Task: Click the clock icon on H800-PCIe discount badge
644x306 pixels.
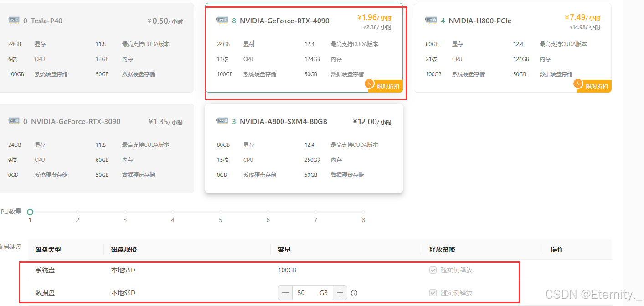Action: point(578,84)
